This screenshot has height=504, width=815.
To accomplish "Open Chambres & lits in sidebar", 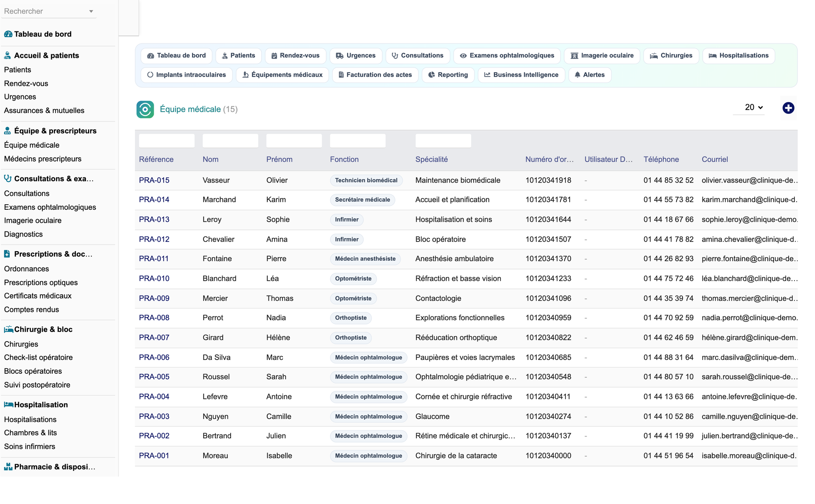I will coord(30,432).
